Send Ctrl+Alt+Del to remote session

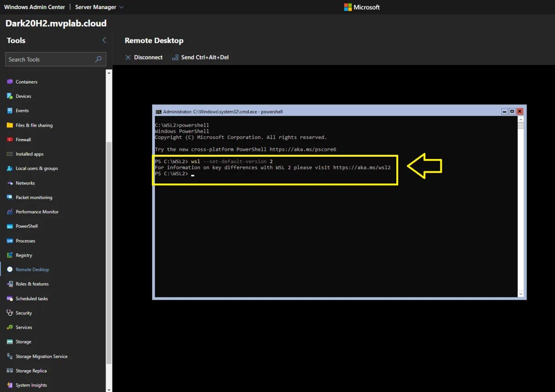pyautogui.click(x=201, y=57)
